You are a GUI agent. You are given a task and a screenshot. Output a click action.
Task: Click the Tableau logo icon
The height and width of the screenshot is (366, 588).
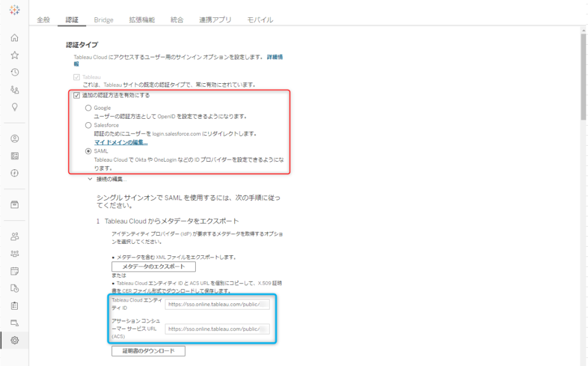14,10
